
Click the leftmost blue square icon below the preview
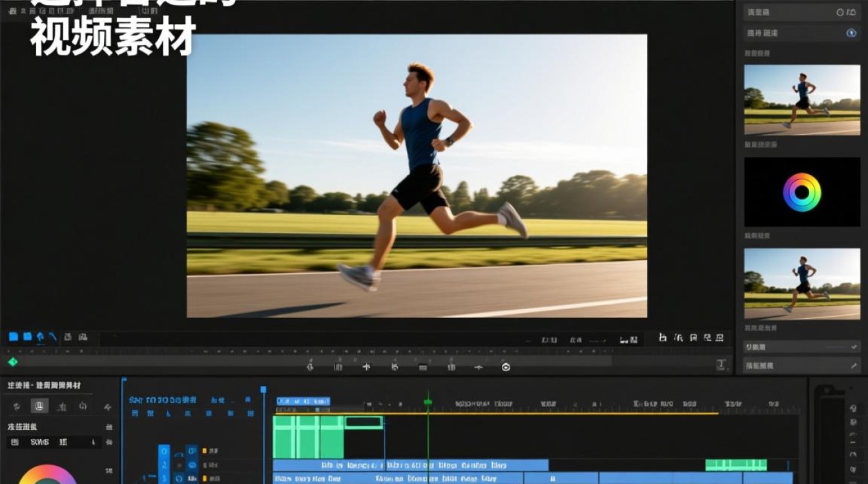click(x=13, y=336)
